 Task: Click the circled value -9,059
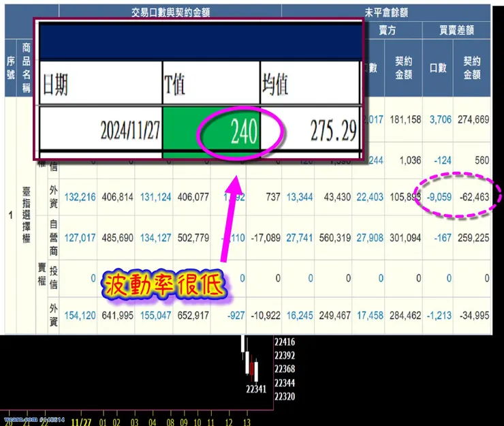[439, 197]
